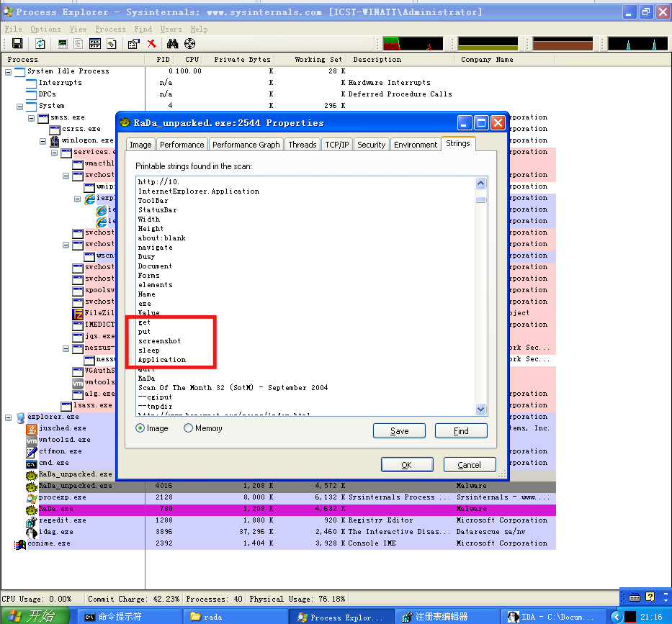This screenshot has width=672, height=624.
Task: Sort by the PID column header
Action: [x=163, y=60]
